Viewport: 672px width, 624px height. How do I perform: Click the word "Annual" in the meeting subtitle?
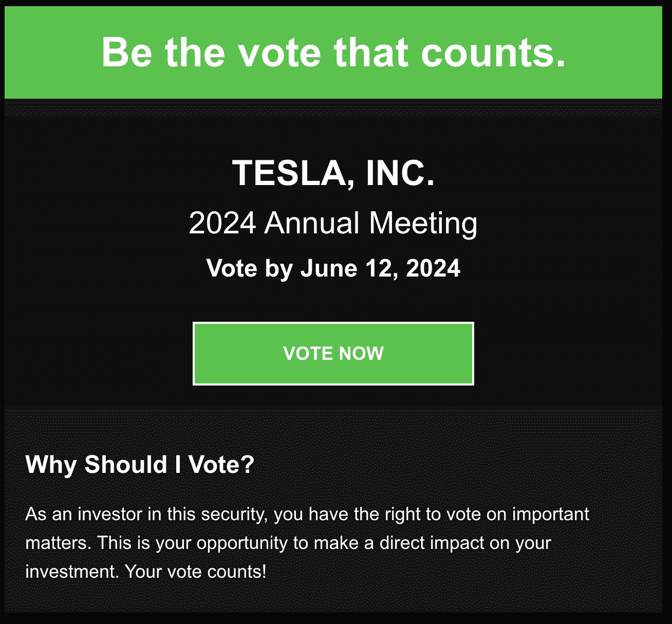pyautogui.click(x=312, y=224)
